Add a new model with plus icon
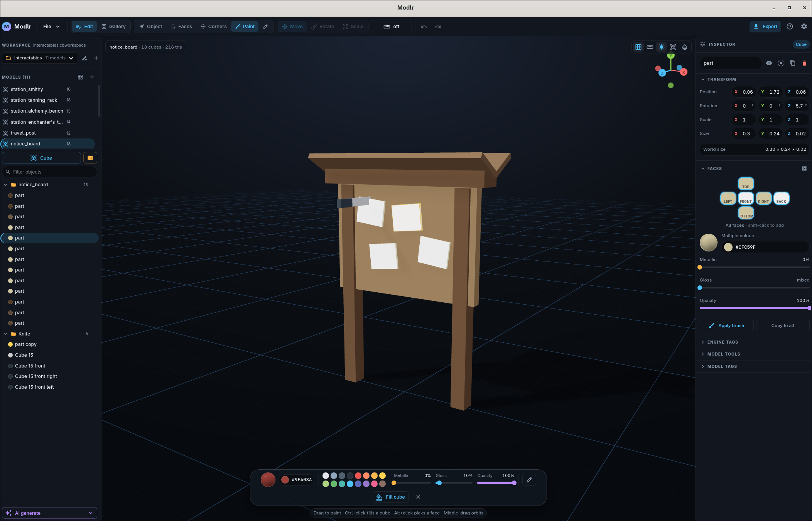Viewport: 812px width, 521px height. (92, 77)
